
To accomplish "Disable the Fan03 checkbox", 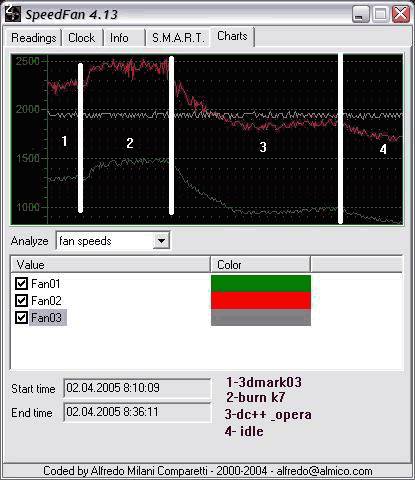I will 21,318.
